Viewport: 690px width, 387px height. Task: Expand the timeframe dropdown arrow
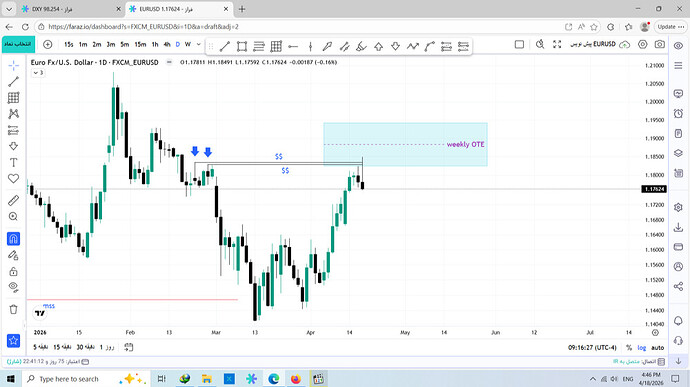point(198,44)
